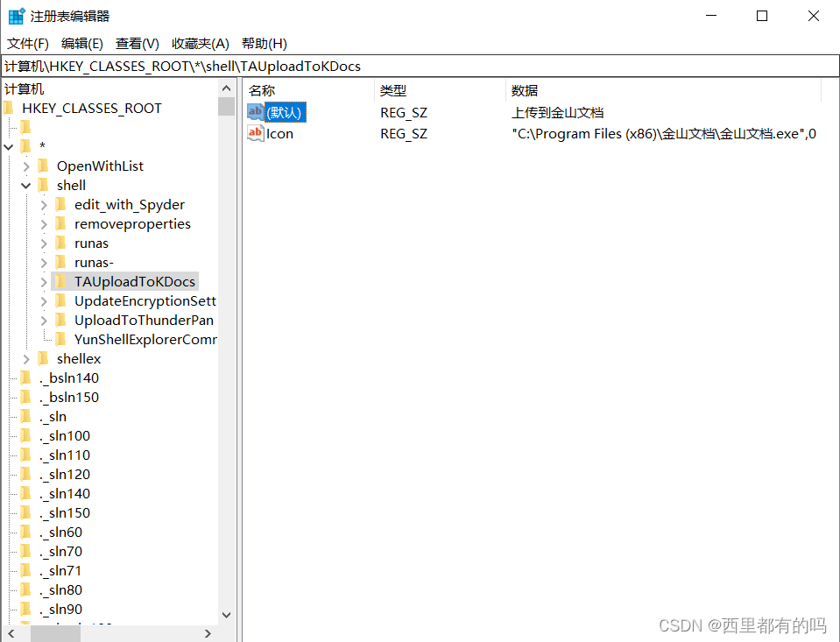Open the 编辑(E) menu
The width and height of the screenshot is (840, 642).
pyautogui.click(x=82, y=44)
